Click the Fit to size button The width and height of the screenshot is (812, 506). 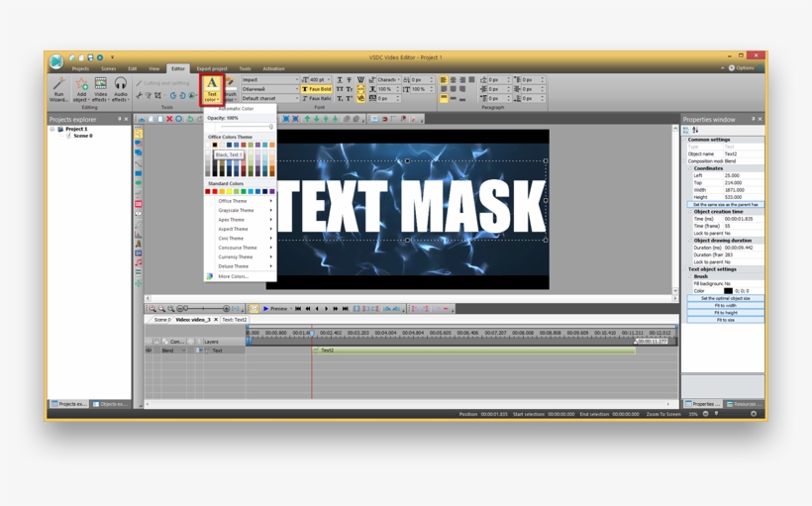pyautogui.click(x=726, y=320)
